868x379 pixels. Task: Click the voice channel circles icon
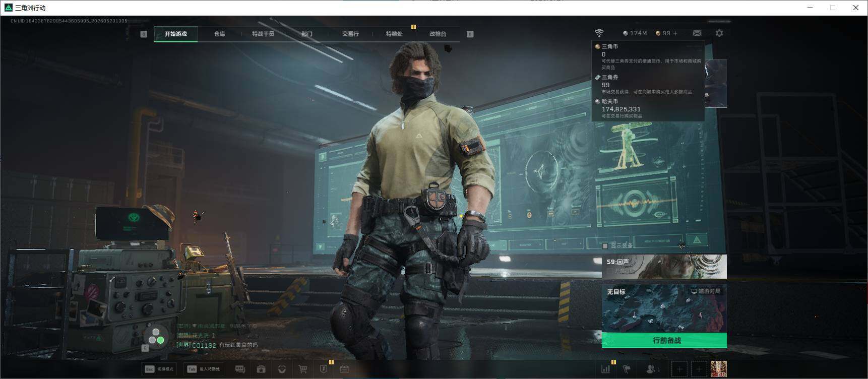click(156, 337)
